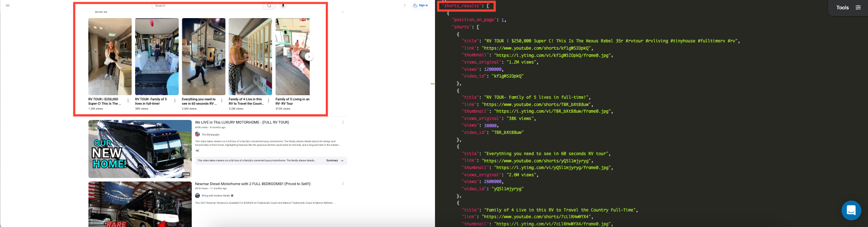
Task: Expand the Summary dropdown chevron
Action: point(342,160)
